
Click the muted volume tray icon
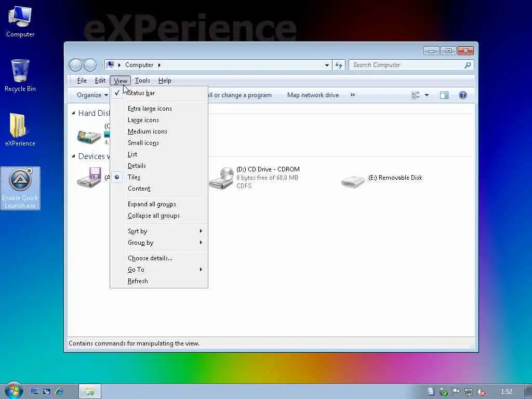pos(481,392)
